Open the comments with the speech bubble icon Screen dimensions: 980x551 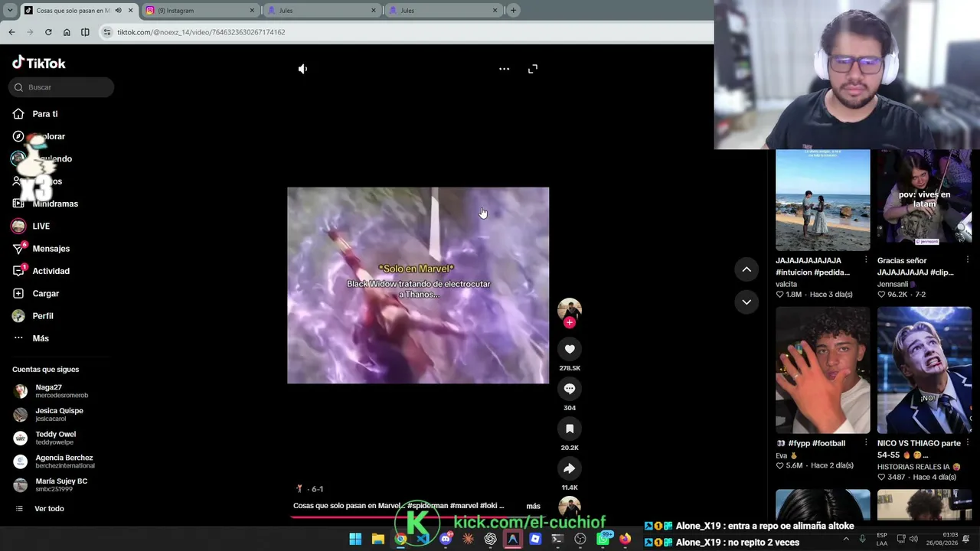click(570, 389)
